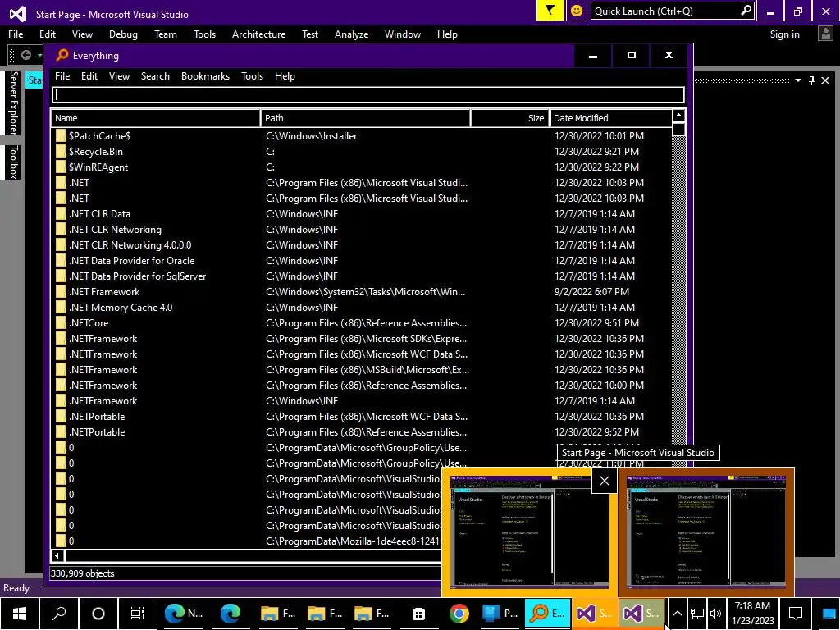Click the path C:\Windows\Installer
Viewport: 840px width, 630px height.
coord(311,135)
